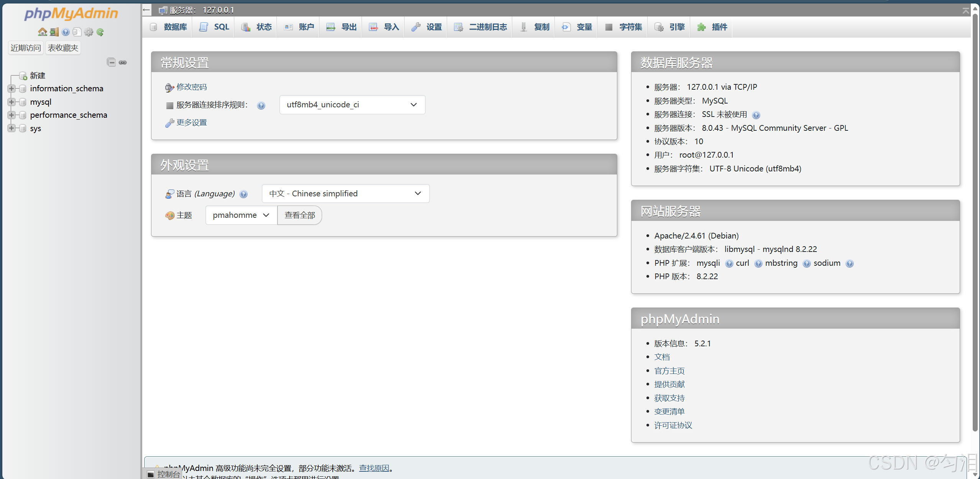980x479 pixels.
Task: Open the pmahomme theme dropdown
Action: pos(241,215)
